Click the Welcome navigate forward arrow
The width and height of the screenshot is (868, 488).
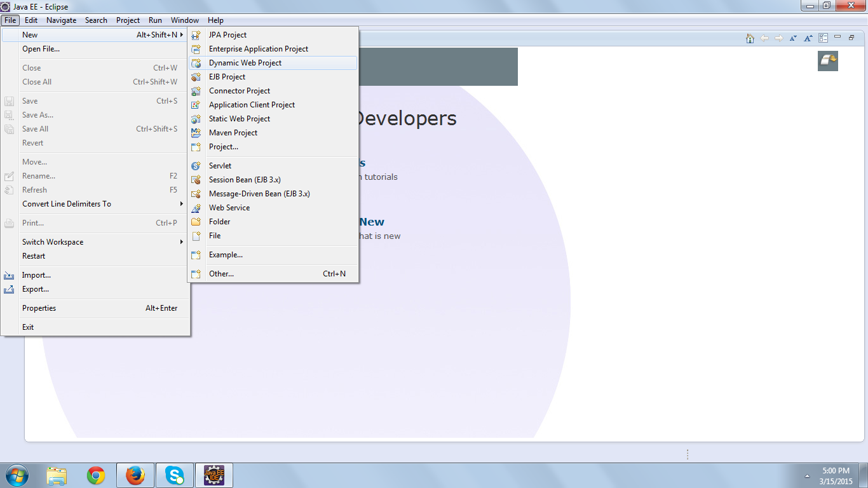coord(778,38)
